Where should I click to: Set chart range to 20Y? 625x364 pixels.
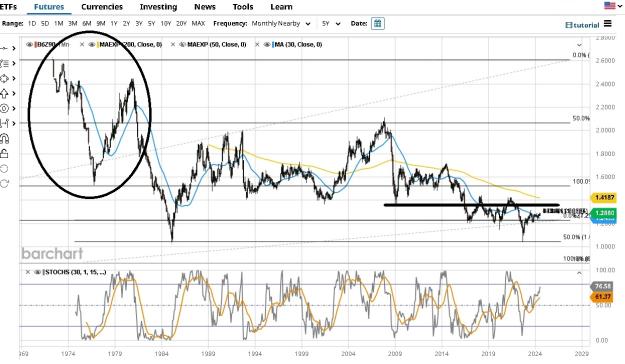(181, 24)
